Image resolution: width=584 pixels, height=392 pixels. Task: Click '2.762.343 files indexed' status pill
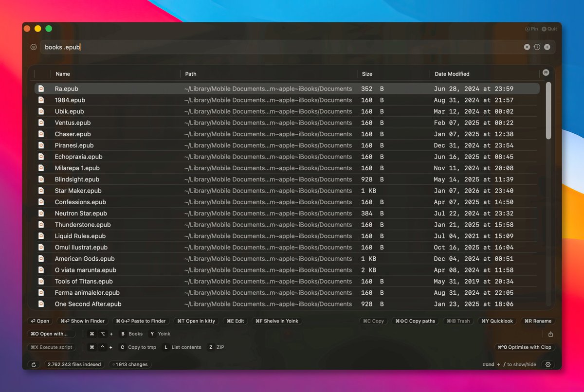click(x=74, y=364)
